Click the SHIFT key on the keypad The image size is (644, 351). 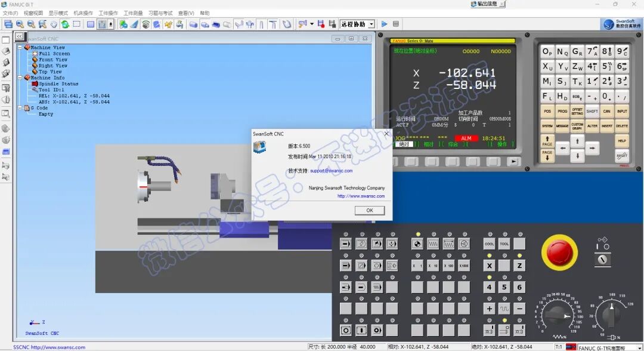(x=592, y=112)
